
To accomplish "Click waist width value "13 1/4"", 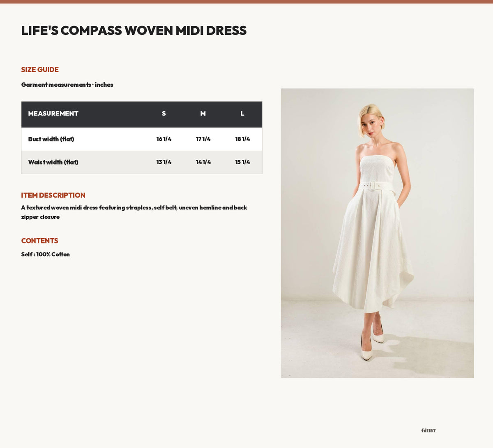I will point(164,162).
